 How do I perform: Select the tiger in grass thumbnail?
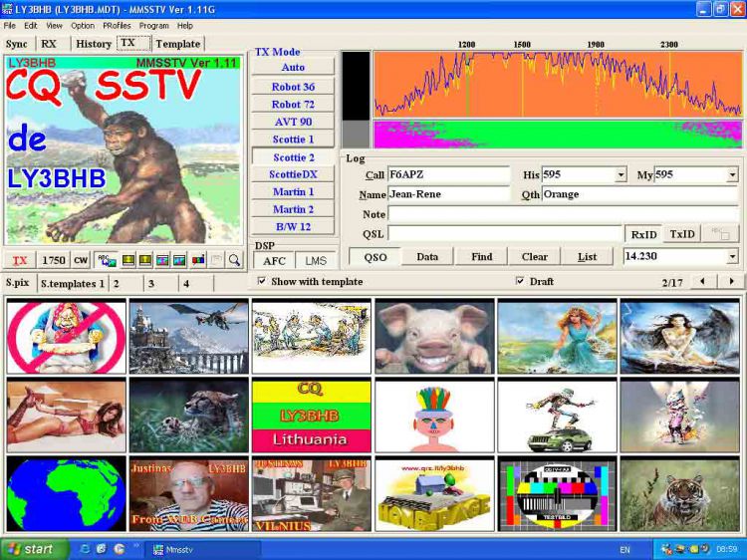680,494
